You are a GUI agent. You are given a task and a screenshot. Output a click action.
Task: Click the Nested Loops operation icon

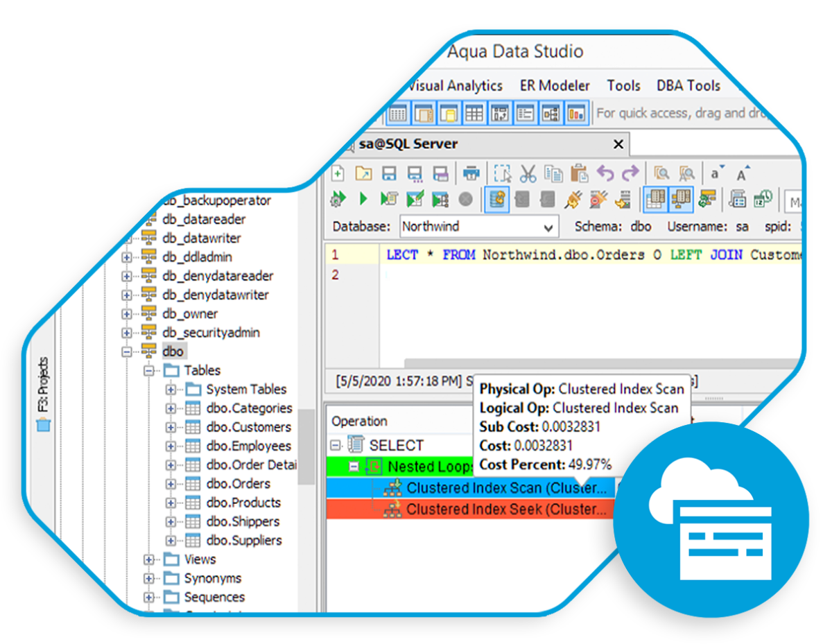[x=374, y=467]
